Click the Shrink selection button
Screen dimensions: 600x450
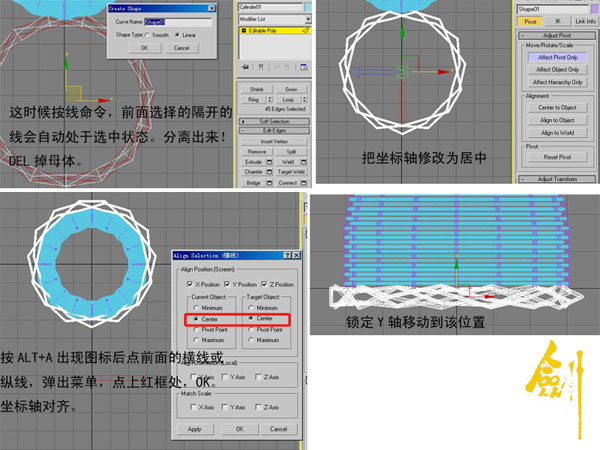pyautogui.click(x=257, y=89)
